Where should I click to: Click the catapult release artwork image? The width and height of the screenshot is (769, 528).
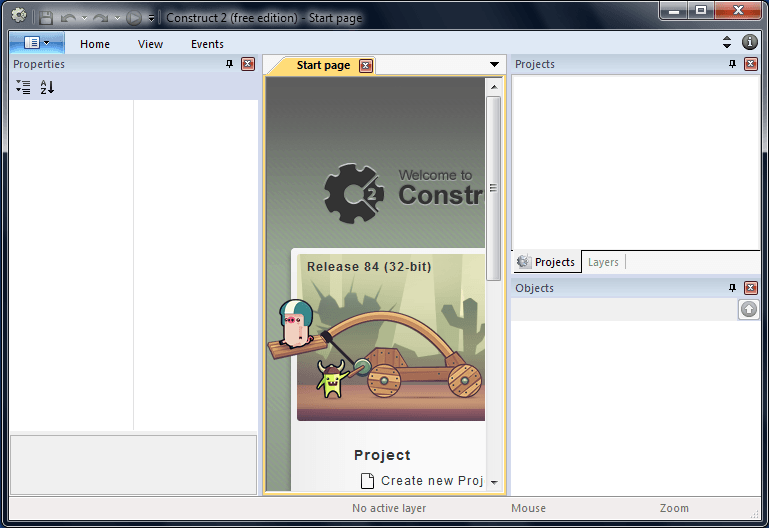point(391,337)
